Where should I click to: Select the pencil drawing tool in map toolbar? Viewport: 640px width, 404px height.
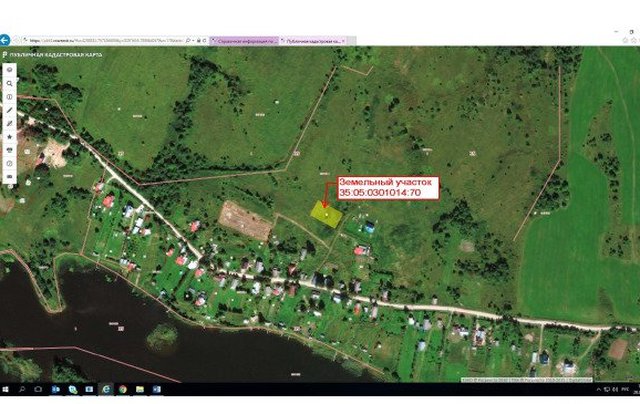[9, 123]
